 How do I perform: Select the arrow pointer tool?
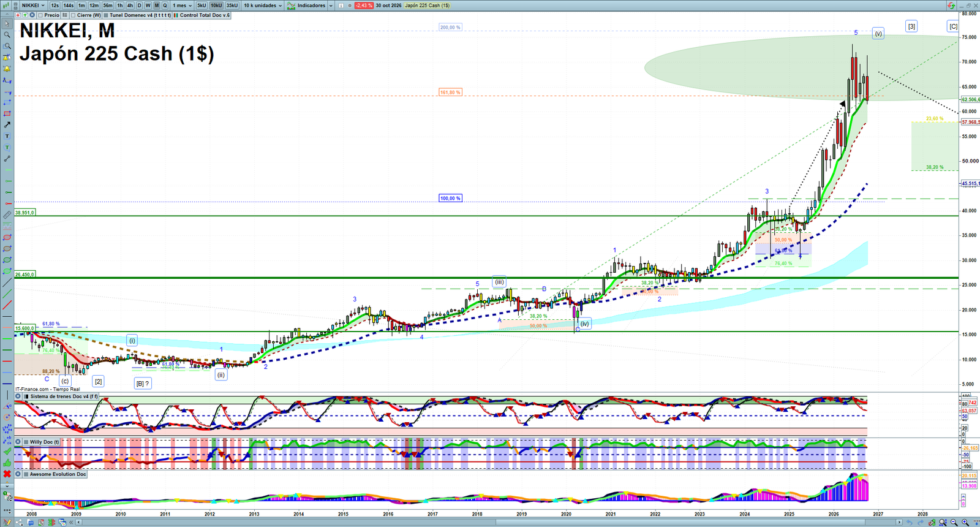7,23
